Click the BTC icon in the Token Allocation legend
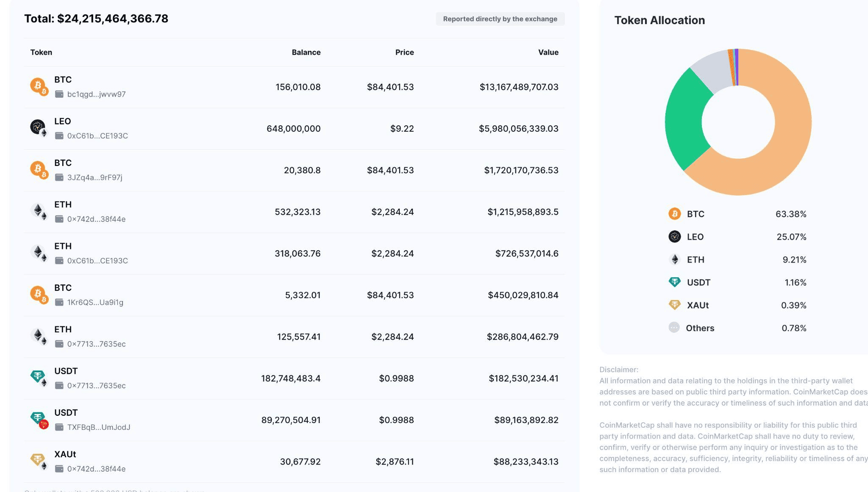The height and width of the screenshot is (492, 868). coord(674,214)
